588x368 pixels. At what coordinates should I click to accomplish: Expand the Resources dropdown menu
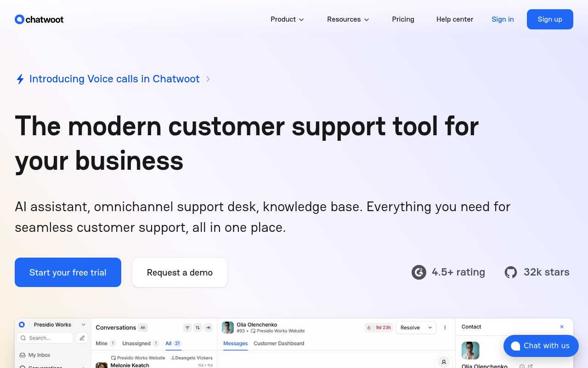coord(348,19)
